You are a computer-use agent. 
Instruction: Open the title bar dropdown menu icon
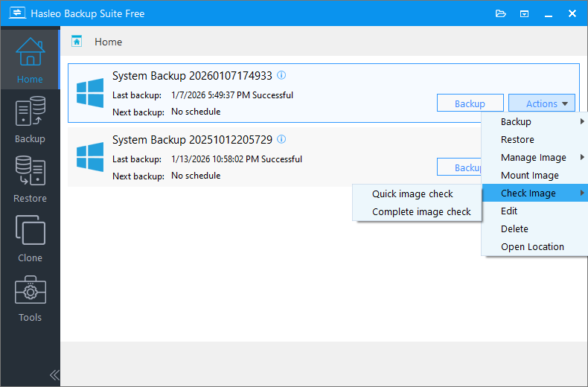click(524, 14)
